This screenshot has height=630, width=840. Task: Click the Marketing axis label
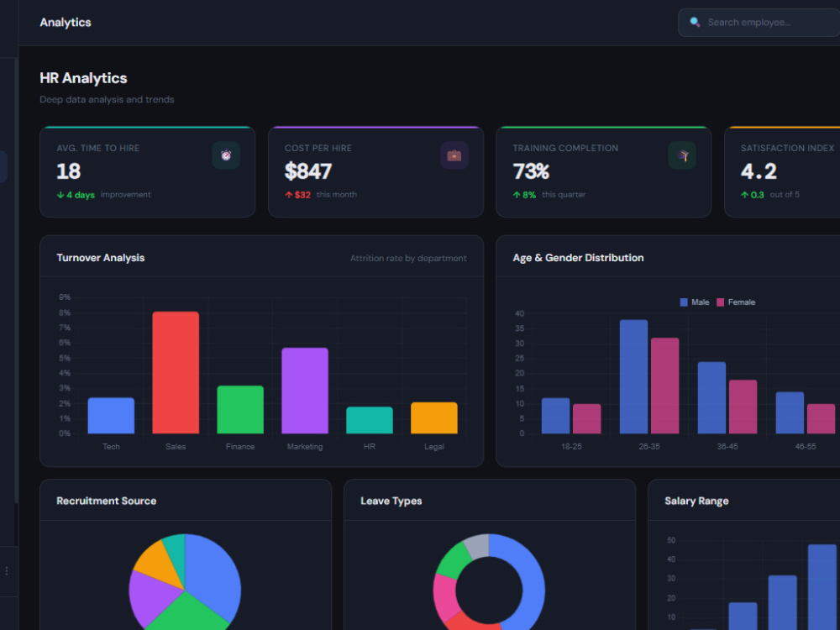coord(305,447)
